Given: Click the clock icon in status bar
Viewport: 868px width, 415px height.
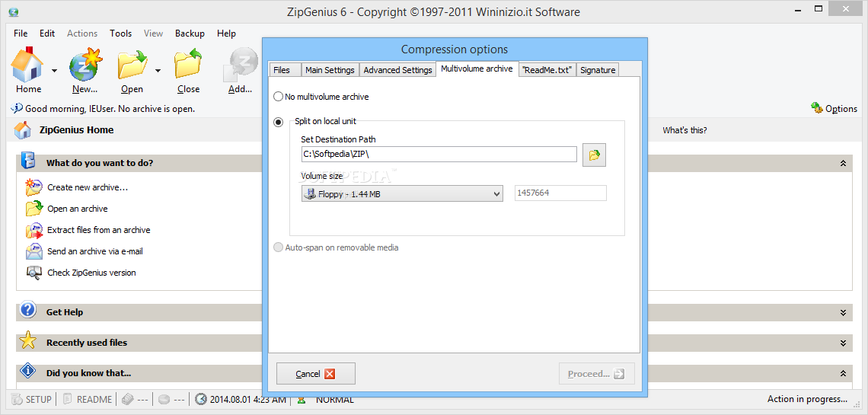Looking at the screenshot, I should 201,399.
